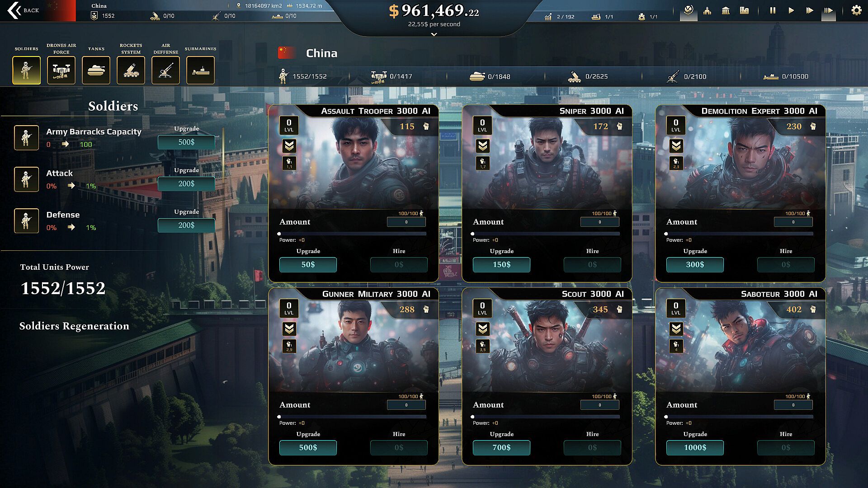Adjust the Assault Trooper amount slider
This screenshot has width=868, height=488.
pos(353,234)
